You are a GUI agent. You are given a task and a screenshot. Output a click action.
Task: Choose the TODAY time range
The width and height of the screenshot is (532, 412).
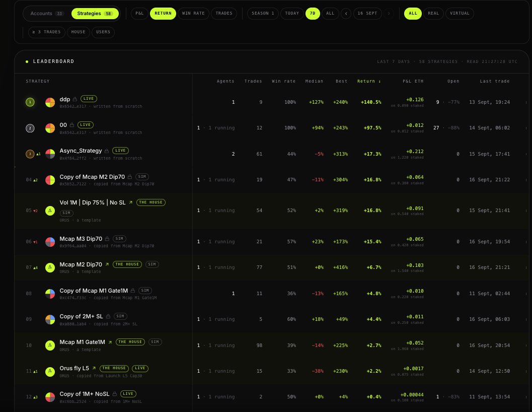[x=292, y=13]
